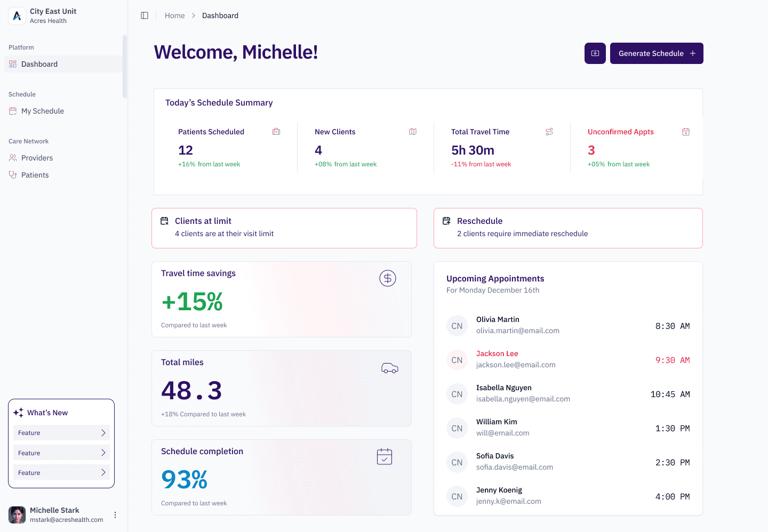Click the sidebar scrollbar
Image resolution: width=768 pixels, height=532 pixels.
125,67
